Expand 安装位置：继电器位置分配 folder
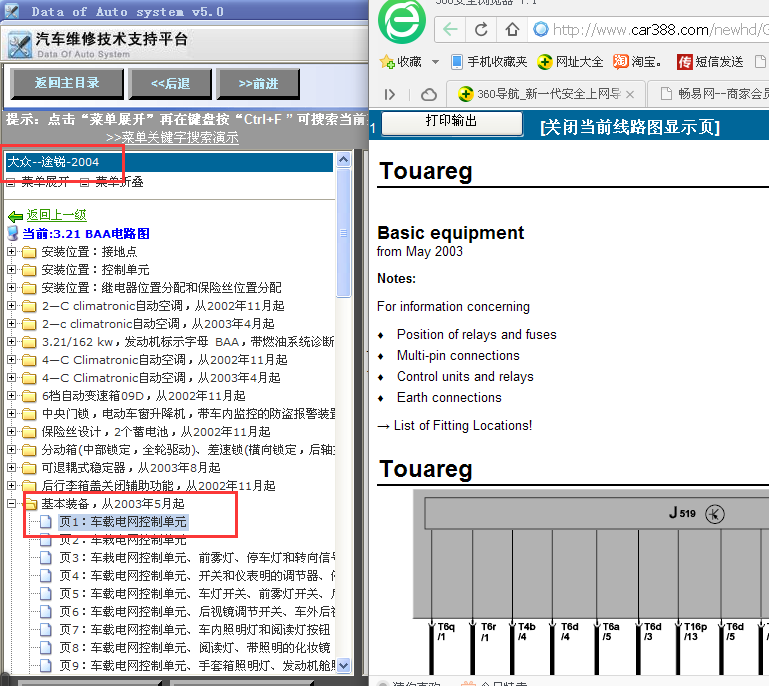This screenshot has width=769, height=686. [x=11, y=288]
